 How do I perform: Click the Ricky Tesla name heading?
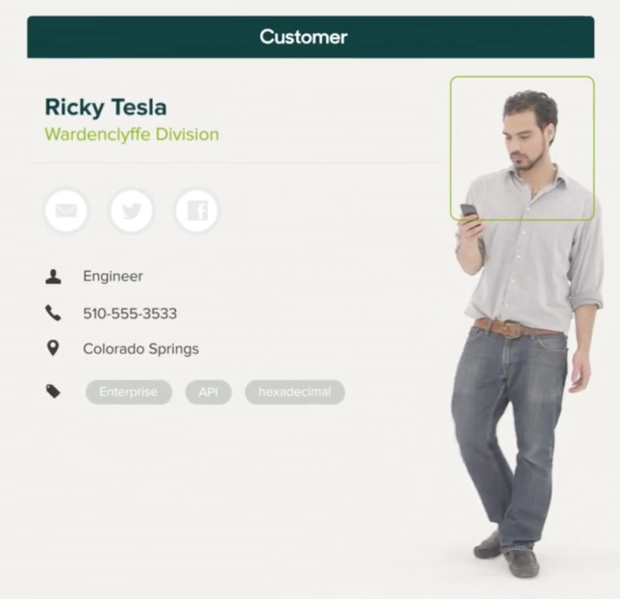[106, 108]
